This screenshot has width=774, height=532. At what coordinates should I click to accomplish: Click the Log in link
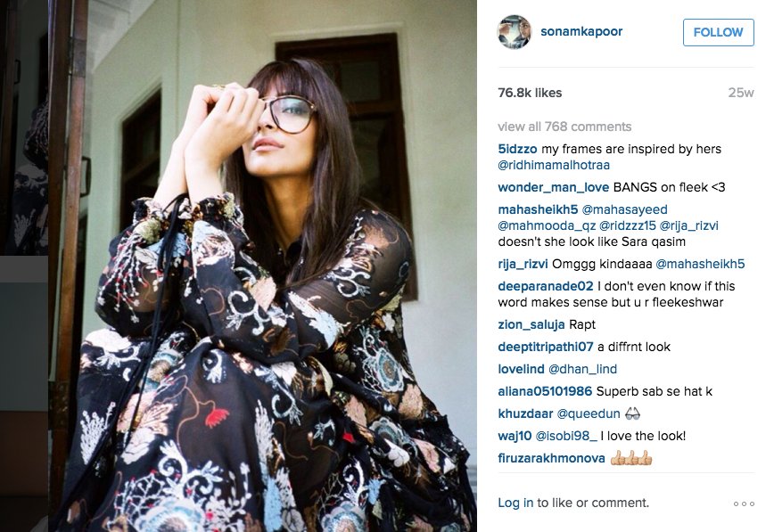pyautogui.click(x=515, y=503)
